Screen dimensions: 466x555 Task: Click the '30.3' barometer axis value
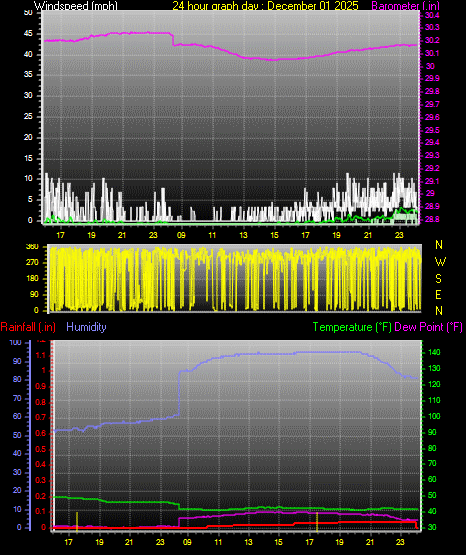432,27
